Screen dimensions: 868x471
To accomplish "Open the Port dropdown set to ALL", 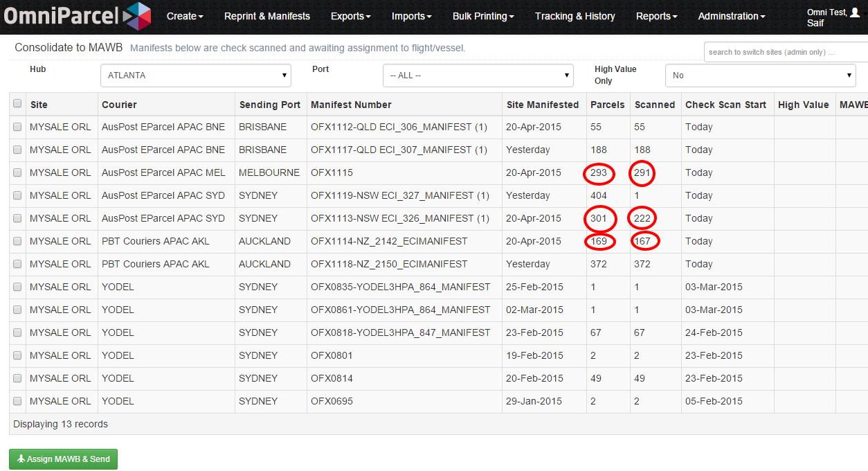I will [x=478, y=75].
